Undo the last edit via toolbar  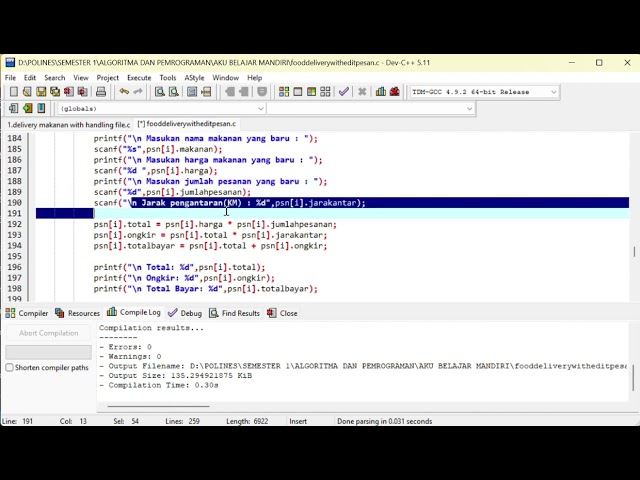(x=124, y=92)
